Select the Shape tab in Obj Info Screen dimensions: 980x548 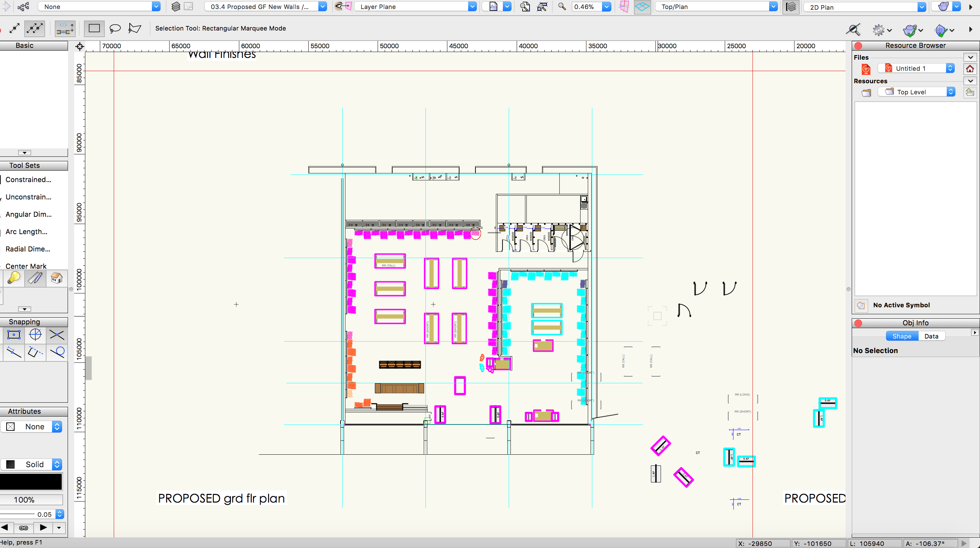tap(901, 336)
